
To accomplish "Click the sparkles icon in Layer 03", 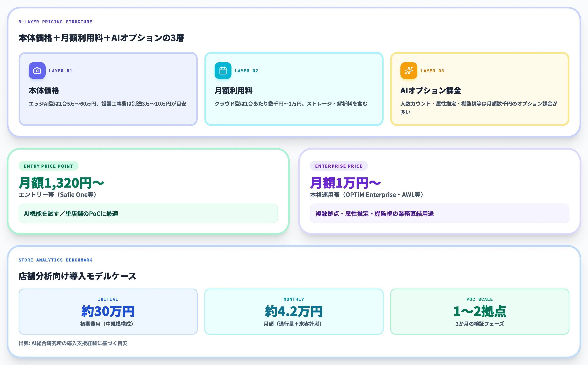I will pos(409,71).
